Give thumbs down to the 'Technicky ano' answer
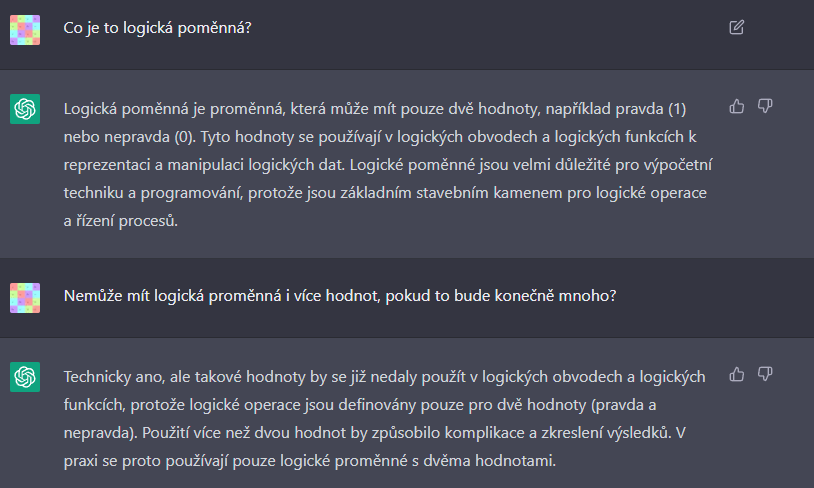Viewport: 814px width, 488px height. pos(765,374)
